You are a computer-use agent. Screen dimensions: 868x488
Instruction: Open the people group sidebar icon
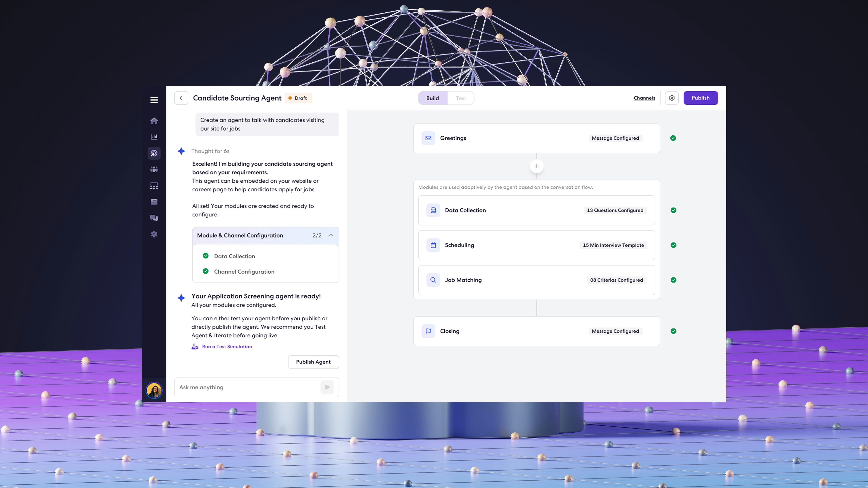click(154, 169)
